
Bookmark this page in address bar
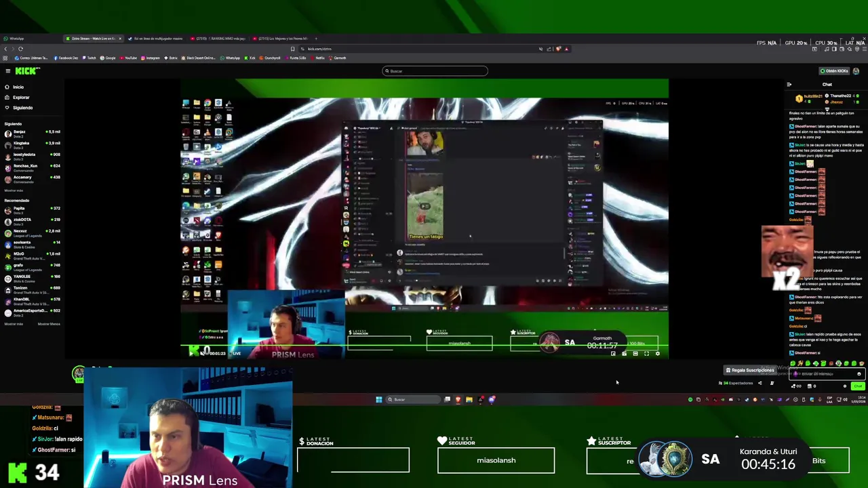click(x=293, y=49)
